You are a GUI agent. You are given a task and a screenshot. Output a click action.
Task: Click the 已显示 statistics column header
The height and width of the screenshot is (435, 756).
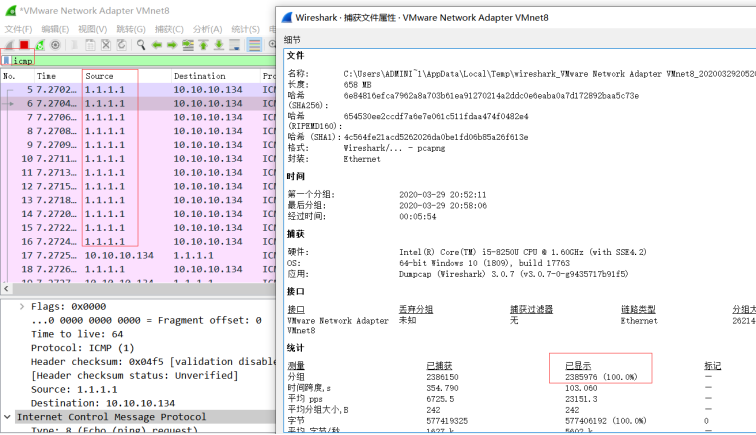pyautogui.click(x=578, y=366)
